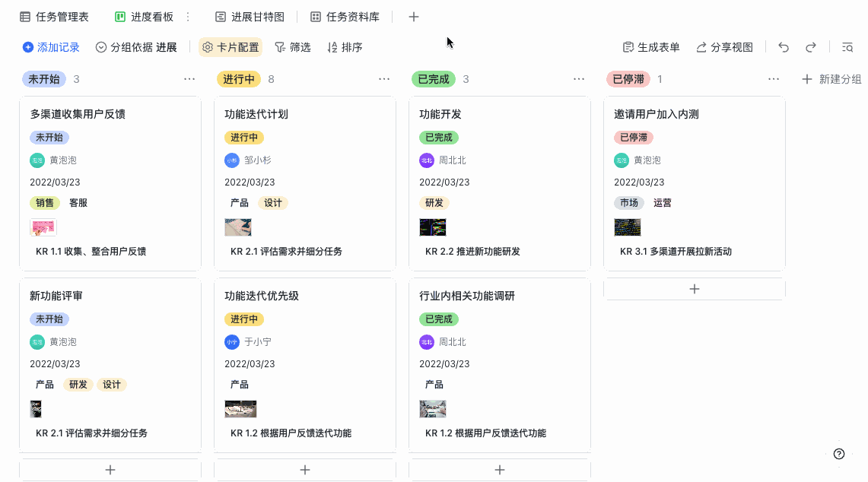Open the search records icon
The image size is (868, 482).
(847, 47)
